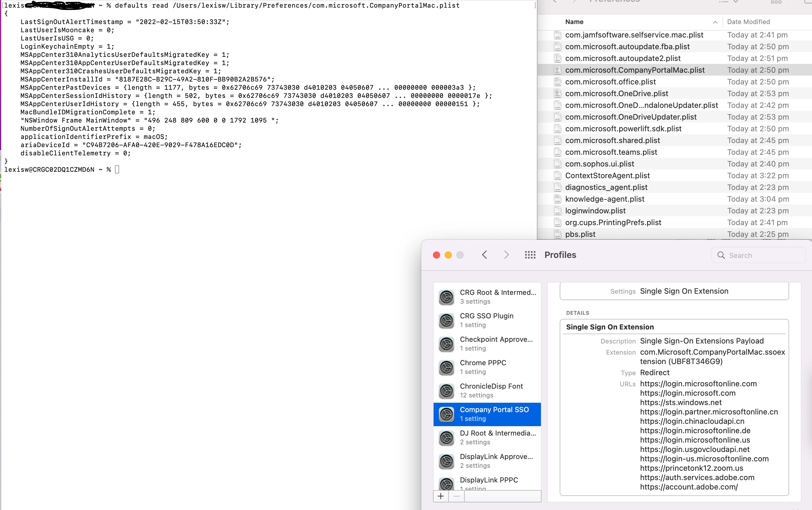Sort Finder list by Name column
This screenshot has height=510, width=812.
574,22
